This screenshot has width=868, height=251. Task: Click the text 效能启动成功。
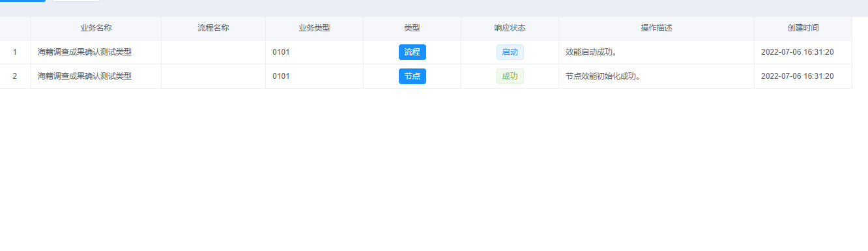[x=591, y=52]
